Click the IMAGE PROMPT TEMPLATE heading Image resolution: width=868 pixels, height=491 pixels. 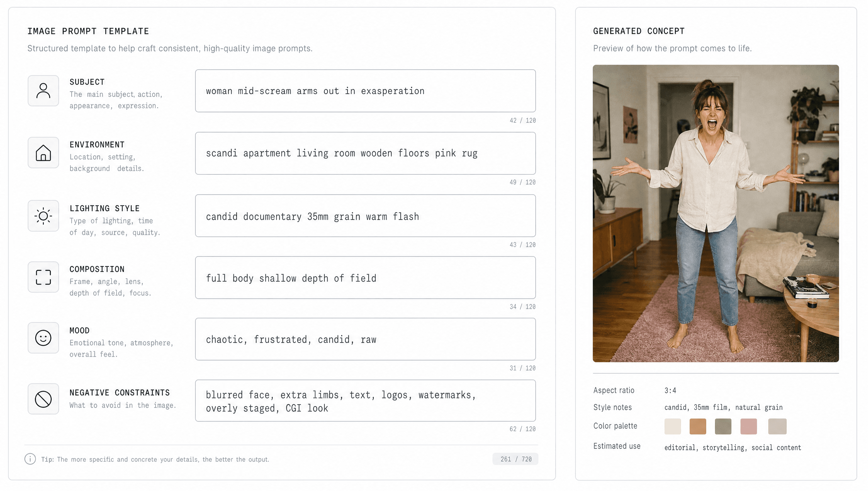[x=88, y=31]
